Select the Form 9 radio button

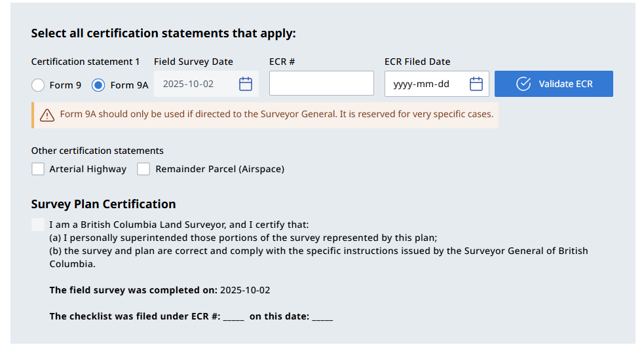pyautogui.click(x=38, y=85)
